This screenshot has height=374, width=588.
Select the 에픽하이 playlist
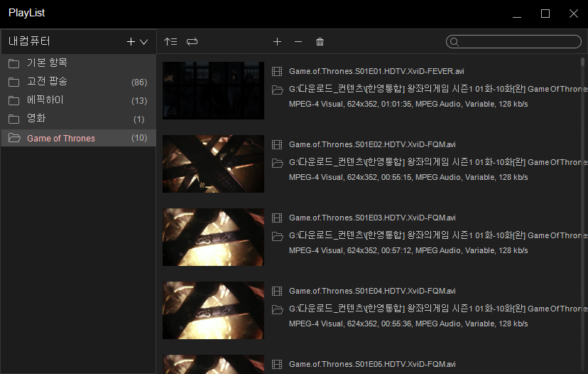[x=78, y=100]
